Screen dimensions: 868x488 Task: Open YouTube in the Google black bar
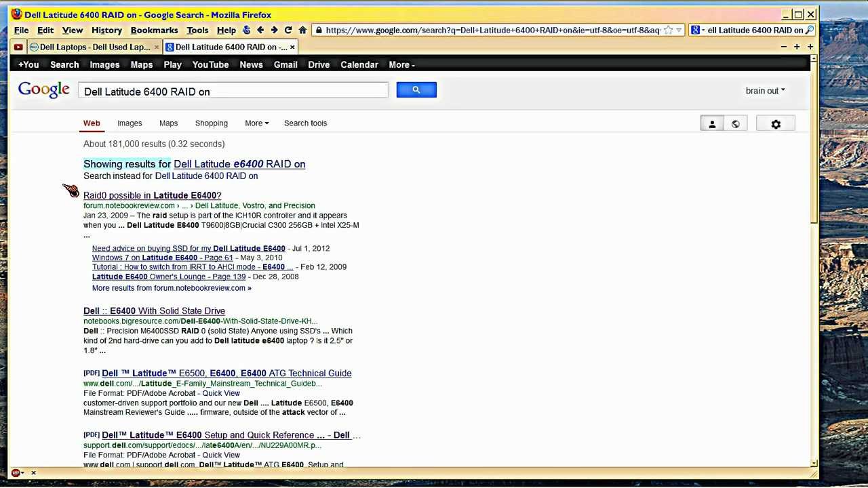pos(210,64)
